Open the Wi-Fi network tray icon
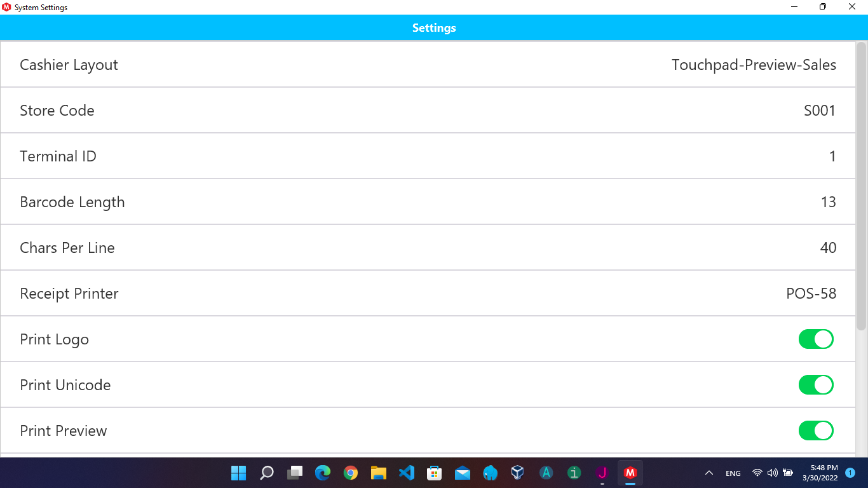This screenshot has height=488, width=868. pyautogui.click(x=757, y=473)
